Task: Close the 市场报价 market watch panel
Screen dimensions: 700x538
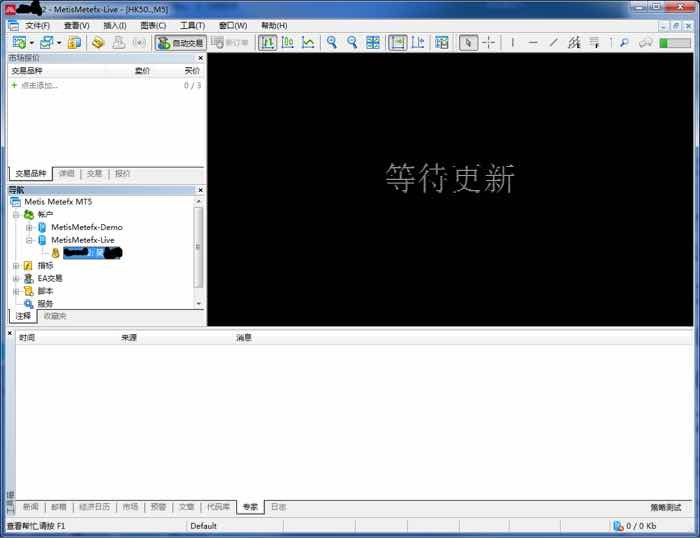Action: tap(200, 58)
